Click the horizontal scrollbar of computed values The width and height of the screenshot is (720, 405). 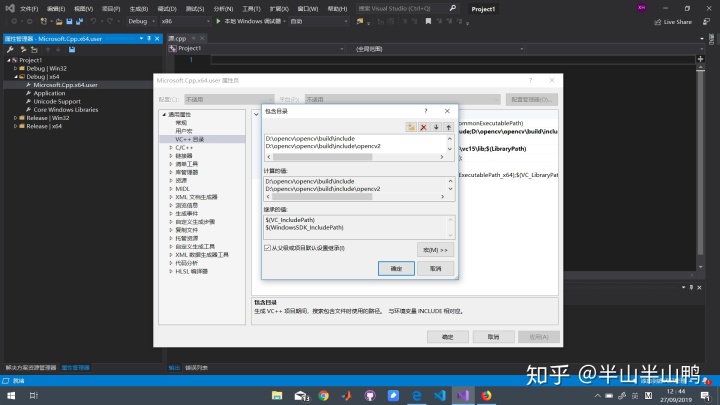tap(322, 197)
